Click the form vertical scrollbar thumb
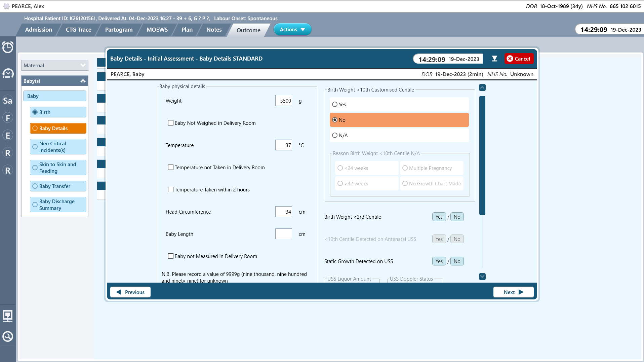 coord(482,155)
